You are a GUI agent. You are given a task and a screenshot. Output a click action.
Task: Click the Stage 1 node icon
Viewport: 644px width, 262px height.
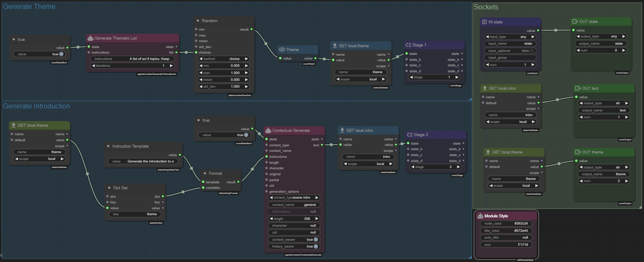coord(408,45)
